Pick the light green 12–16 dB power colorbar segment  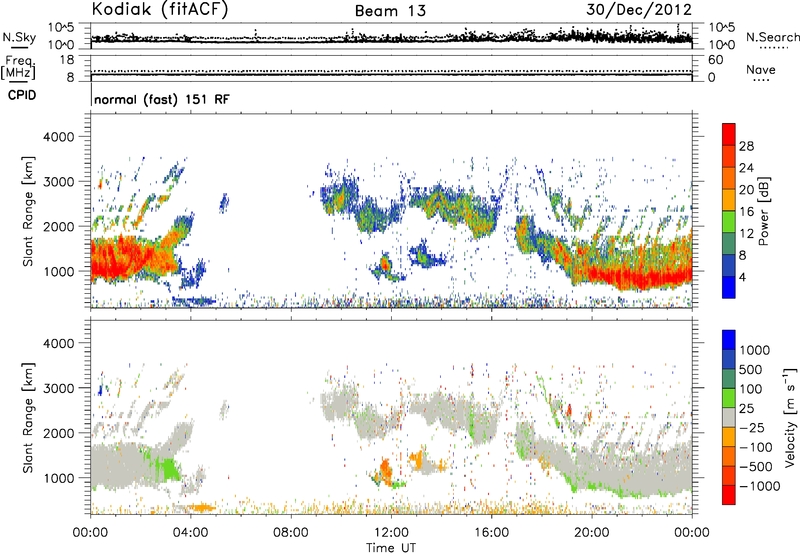click(729, 222)
